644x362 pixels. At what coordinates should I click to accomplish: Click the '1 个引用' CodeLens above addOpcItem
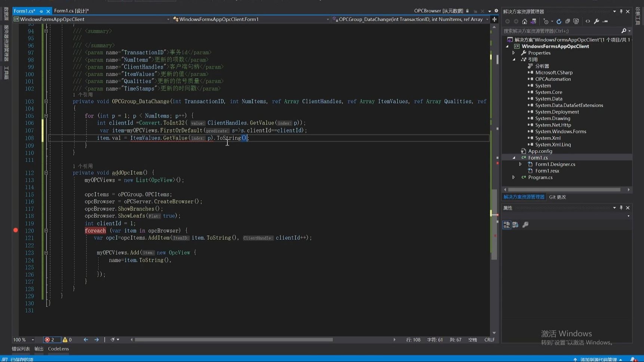point(83,166)
